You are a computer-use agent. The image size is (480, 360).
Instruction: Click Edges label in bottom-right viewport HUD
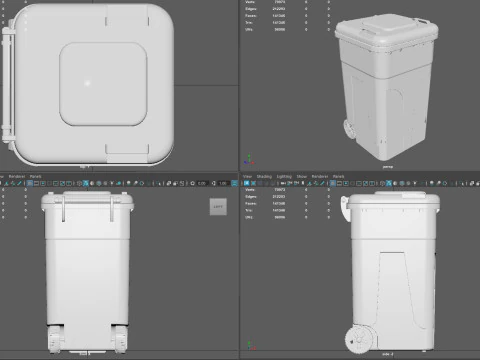251,197
